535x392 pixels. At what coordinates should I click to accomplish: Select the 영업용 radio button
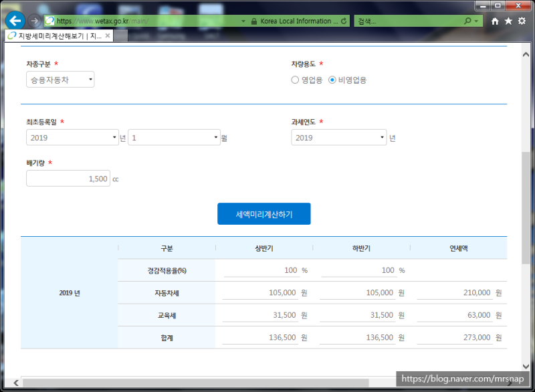point(295,80)
